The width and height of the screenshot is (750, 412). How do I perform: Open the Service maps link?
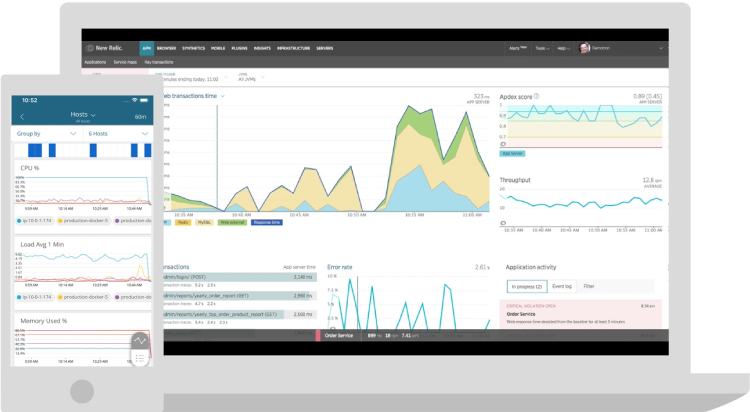click(126, 62)
